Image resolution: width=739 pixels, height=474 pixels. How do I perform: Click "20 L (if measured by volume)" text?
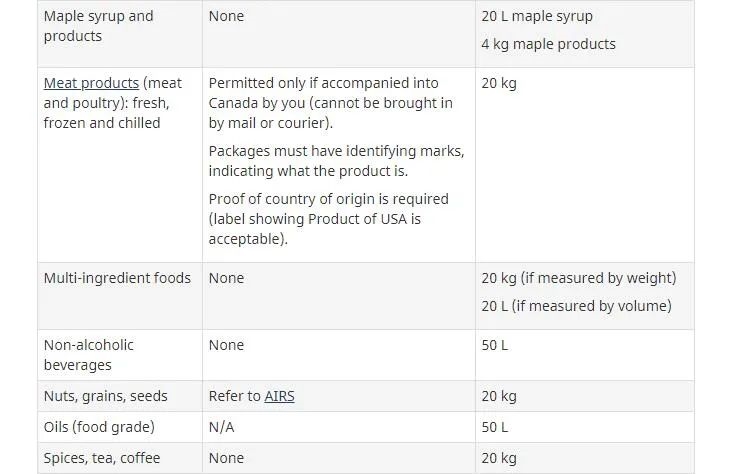click(x=576, y=306)
